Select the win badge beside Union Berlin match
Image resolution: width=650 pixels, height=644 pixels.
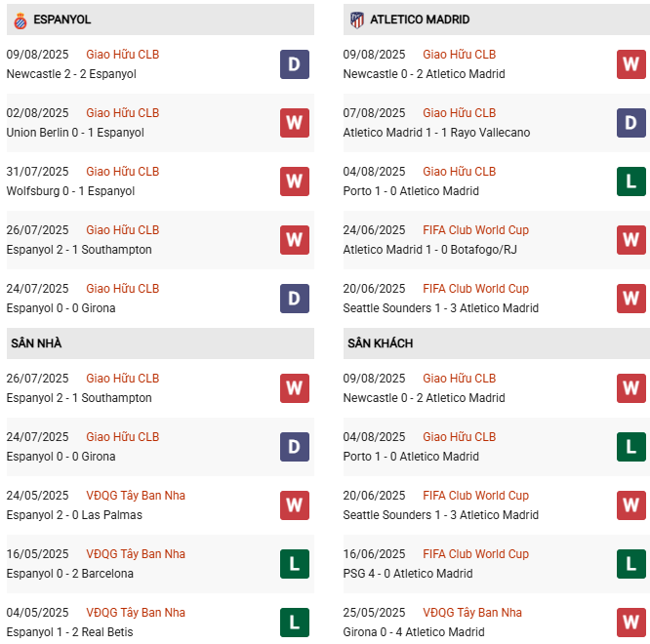click(x=294, y=123)
